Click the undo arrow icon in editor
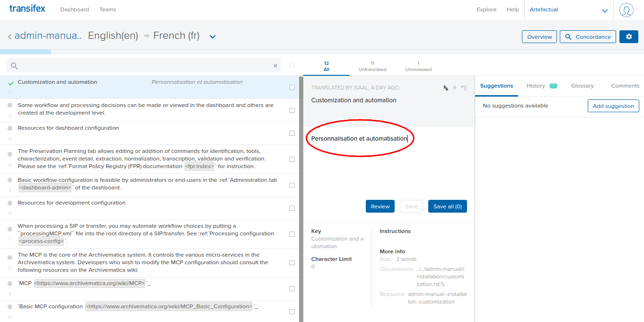Image resolution: width=644 pixels, height=322 pixels. pos(464,88)
